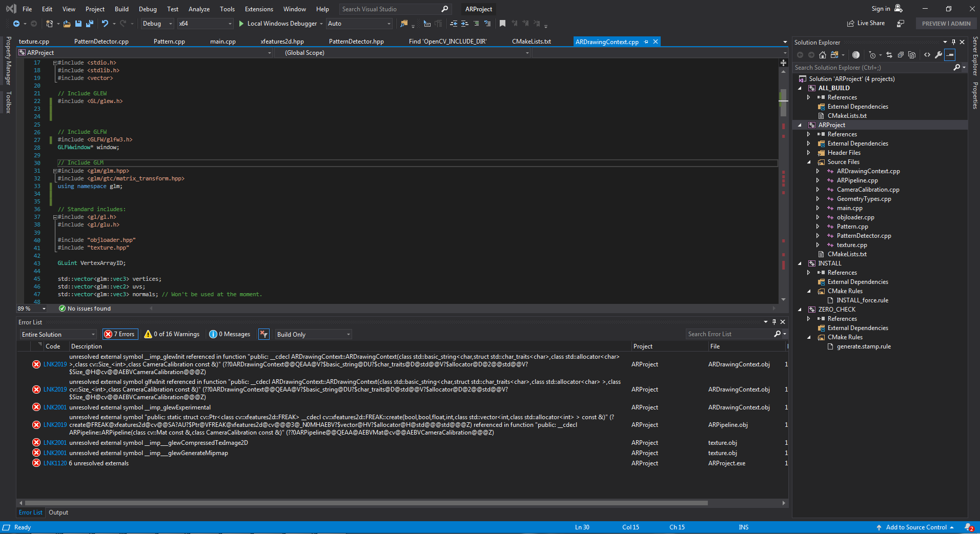Screen dimensions: 980x534
Task: Toggle the 0 of 16 Warnings filter
Action: click(x=172, y=334)
